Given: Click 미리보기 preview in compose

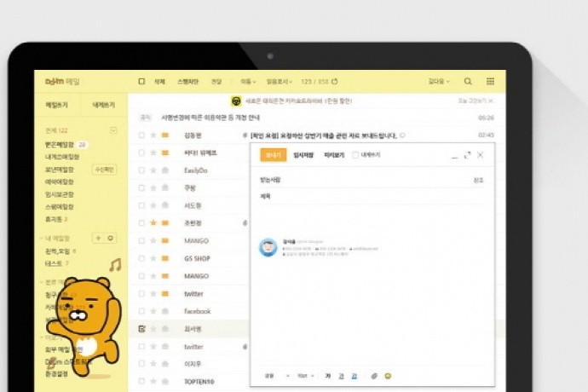Looking at the screenshot, I should (x=334, y=155).
